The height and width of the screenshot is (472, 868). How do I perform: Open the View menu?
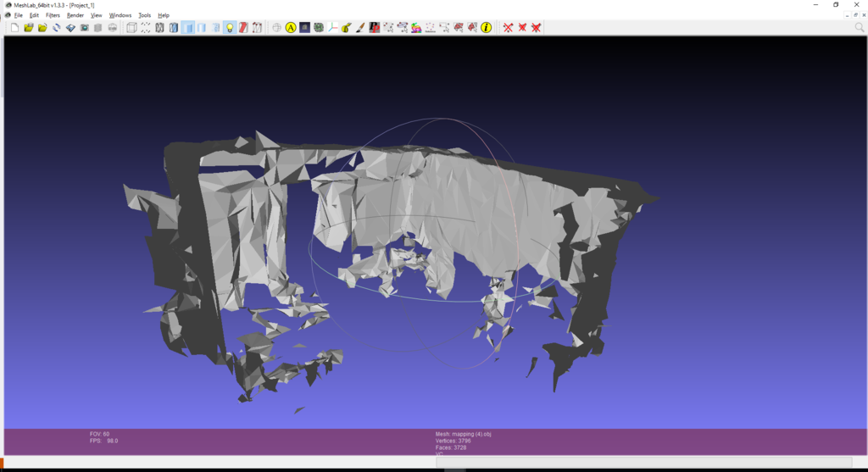(97, 15)
